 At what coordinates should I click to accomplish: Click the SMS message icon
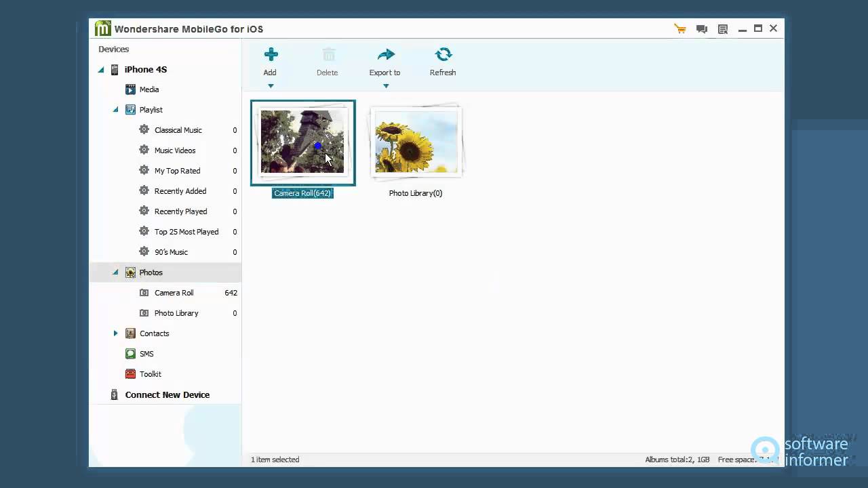click(x=130, y=354)
